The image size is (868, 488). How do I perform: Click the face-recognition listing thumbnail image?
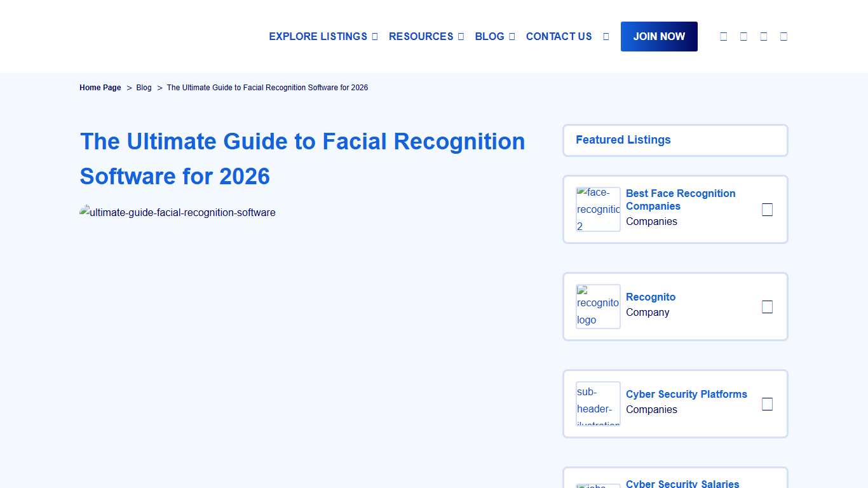[x=598, y=210]
